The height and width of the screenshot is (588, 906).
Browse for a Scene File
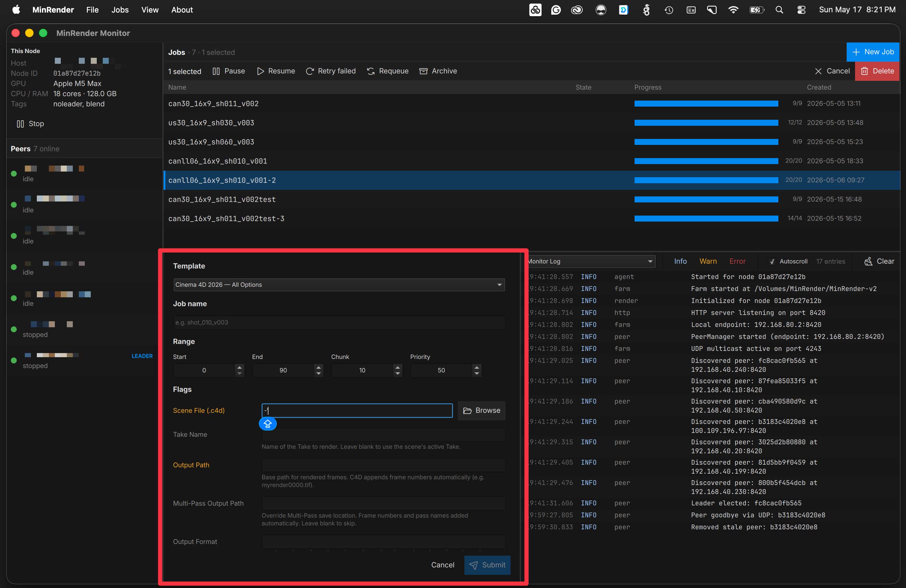pos(481,410)
